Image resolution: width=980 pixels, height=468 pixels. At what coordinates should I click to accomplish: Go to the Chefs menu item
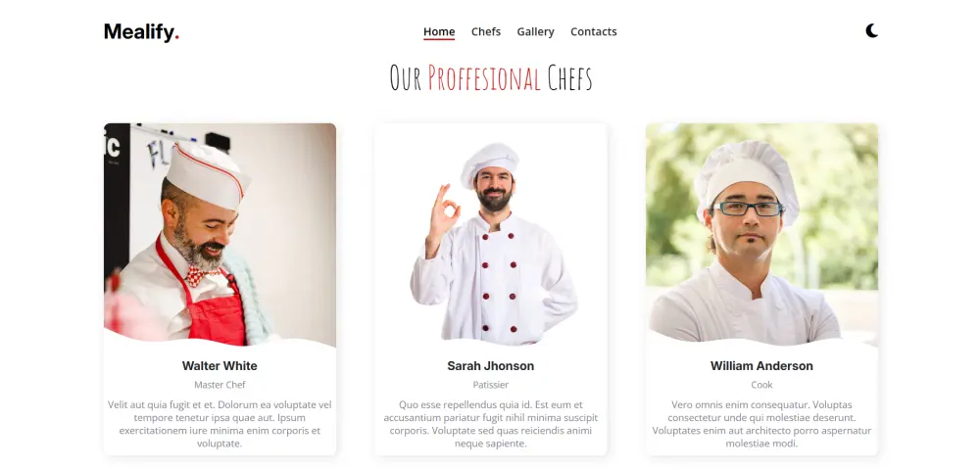click(486, 31)
